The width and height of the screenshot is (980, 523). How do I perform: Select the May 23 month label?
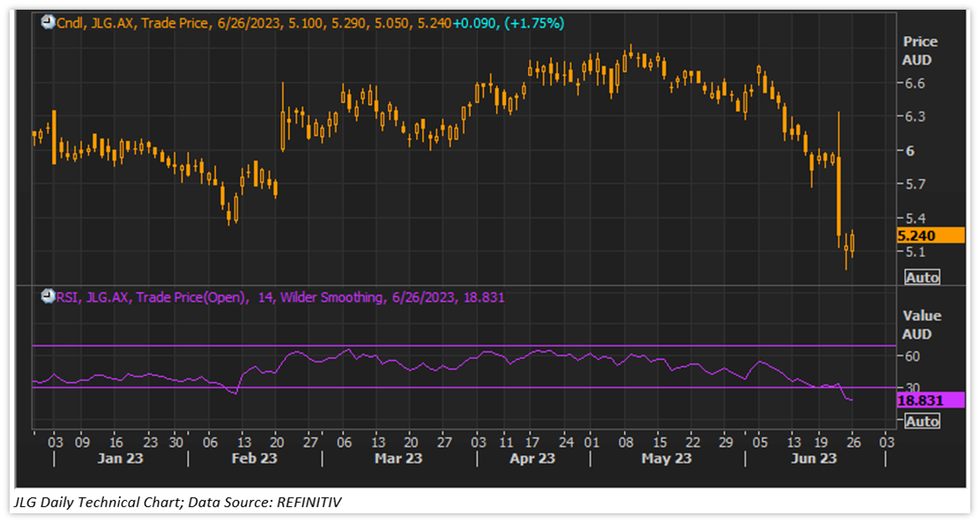(665, 459)
